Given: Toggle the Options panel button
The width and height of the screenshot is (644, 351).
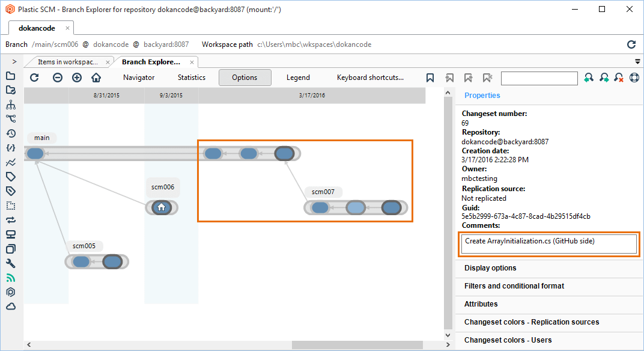Looking at the screenshot, I should point(245,78).
